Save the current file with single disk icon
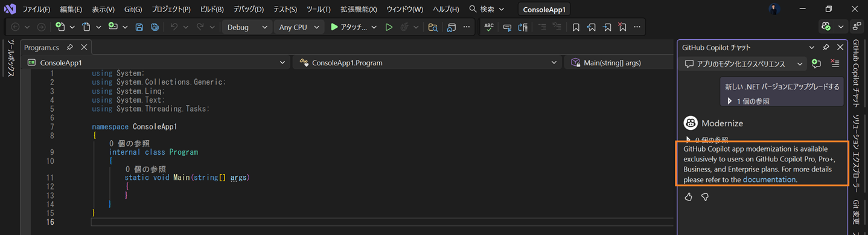 click(x=139, y=27)
